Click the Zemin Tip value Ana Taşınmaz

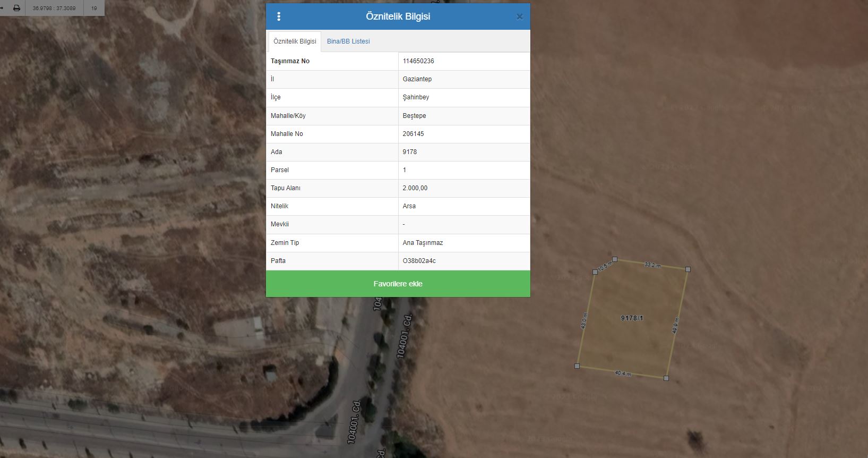(423, 243)
